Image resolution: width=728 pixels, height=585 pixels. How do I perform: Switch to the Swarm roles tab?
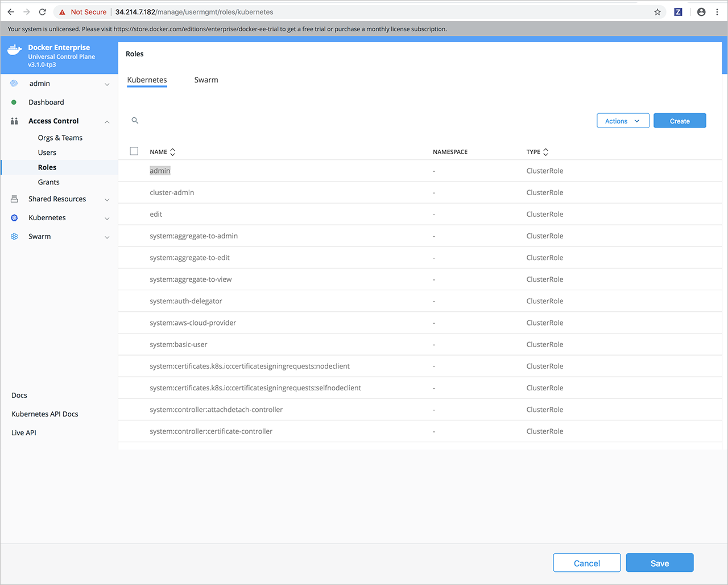[x=206, y=80]
